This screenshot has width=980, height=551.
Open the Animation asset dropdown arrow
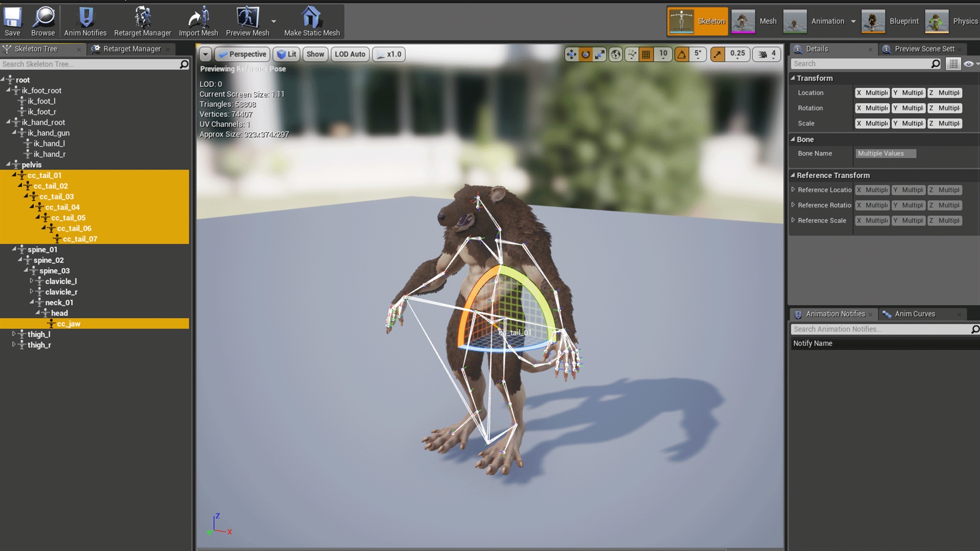tap(853, 21)
